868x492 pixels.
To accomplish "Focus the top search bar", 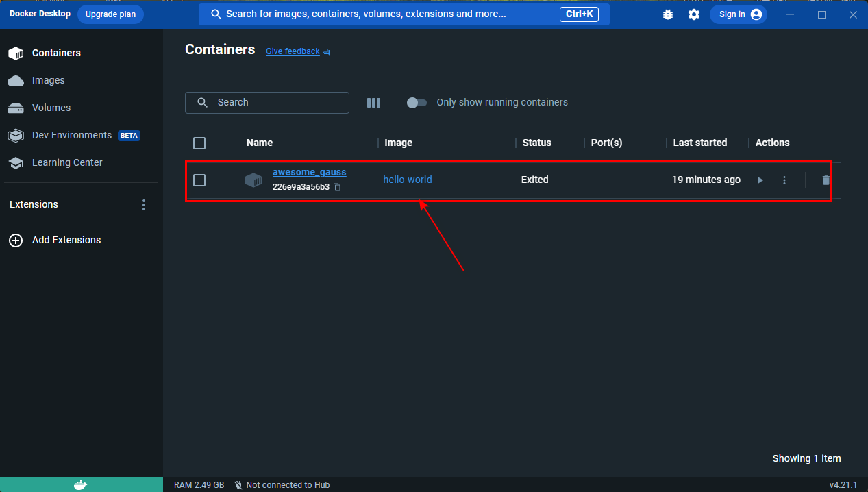I will (404, 14).
